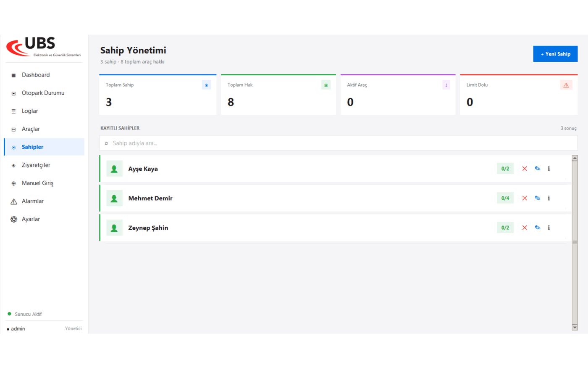Click the Ayarlar gear icon in sidebar
Viewport: 588px width, 368px height.
pyautogui.click(x=13, y=219)
